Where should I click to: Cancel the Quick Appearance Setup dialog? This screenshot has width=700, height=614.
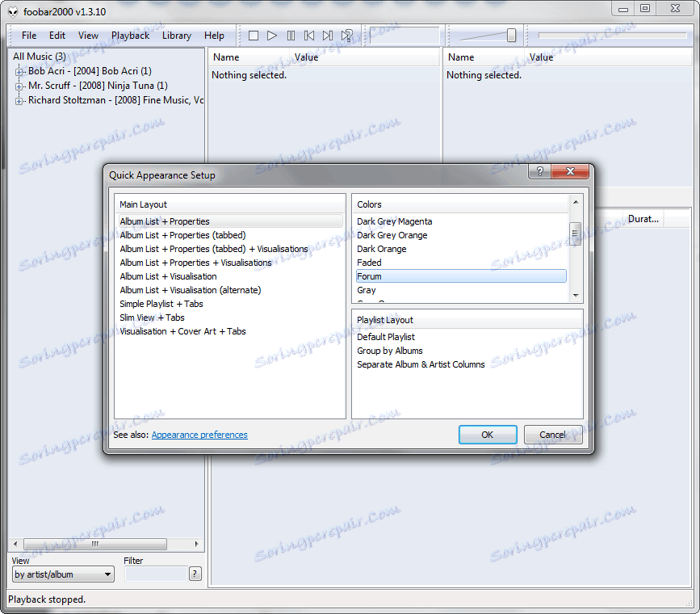[553, 435]
